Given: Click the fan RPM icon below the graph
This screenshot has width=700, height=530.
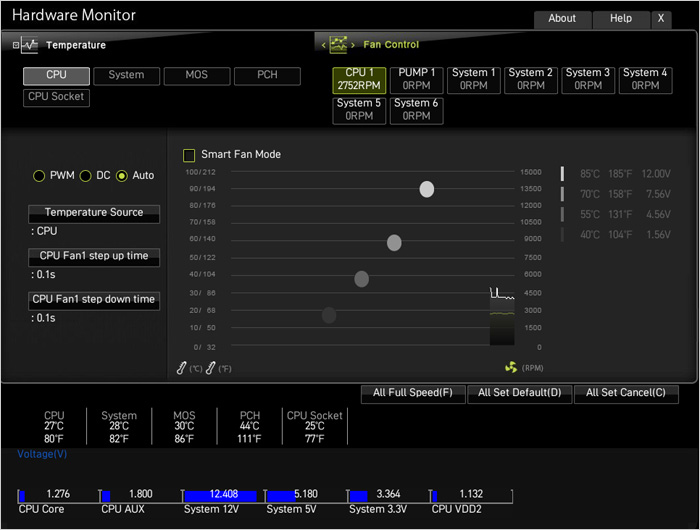Looking at the screenshot, I should click(511, 368).
